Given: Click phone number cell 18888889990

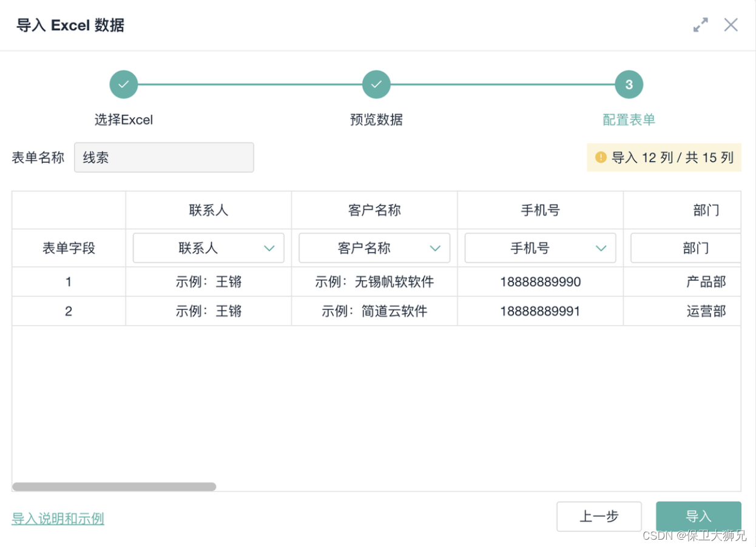Looking at the screenshot, I should (x=541, y=281).
